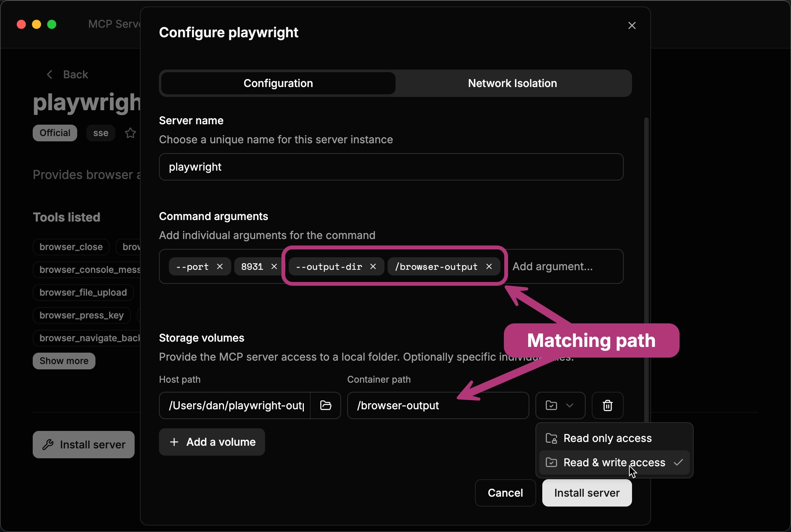
Task: Click the Read only access folder icon
Action: point(551,438)
